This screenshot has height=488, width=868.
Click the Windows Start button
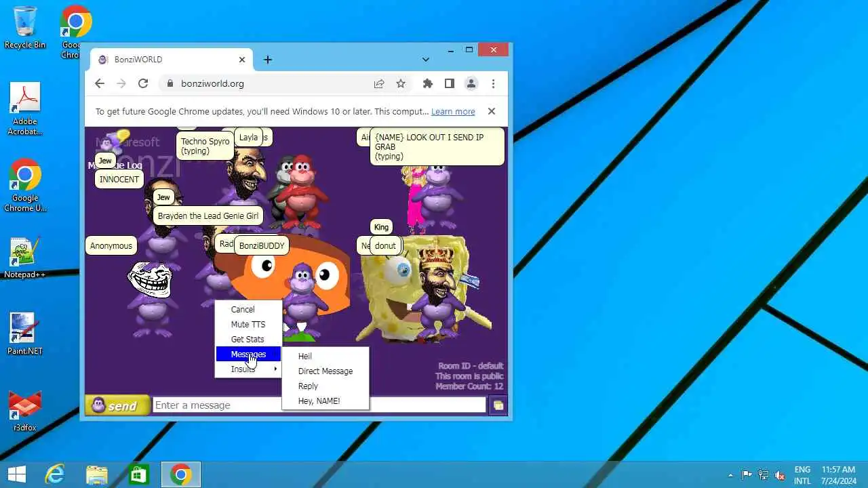[17, 474]
